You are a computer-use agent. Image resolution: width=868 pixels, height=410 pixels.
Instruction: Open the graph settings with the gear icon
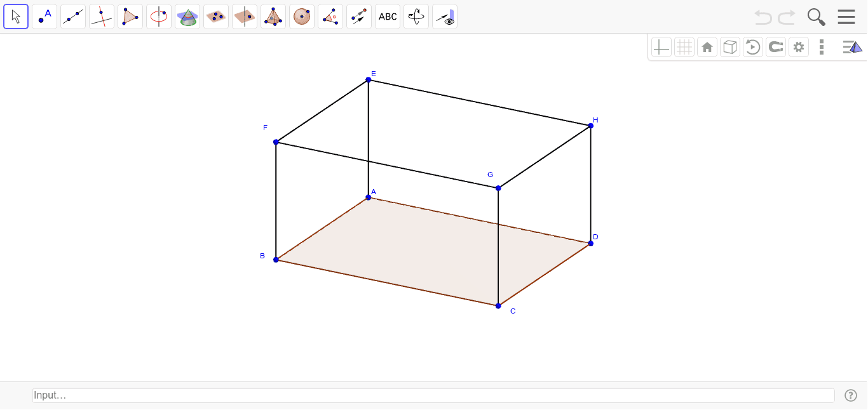(x=799, y=46)
